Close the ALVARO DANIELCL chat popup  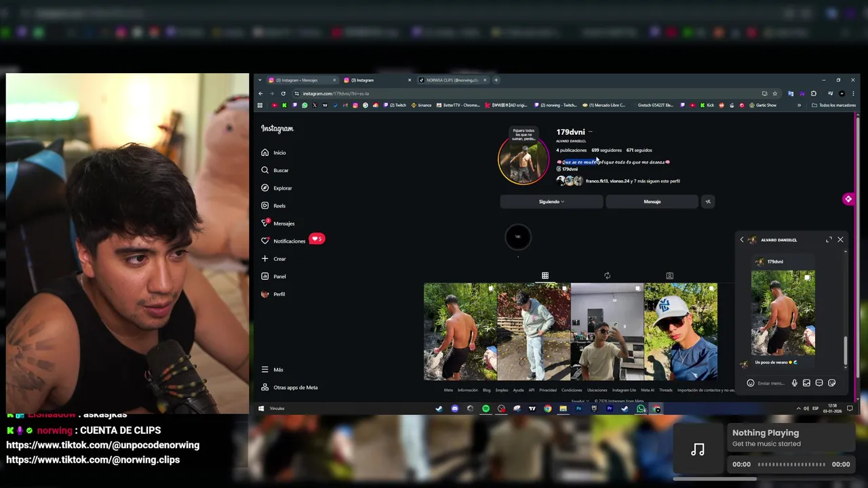pos(840,239)
